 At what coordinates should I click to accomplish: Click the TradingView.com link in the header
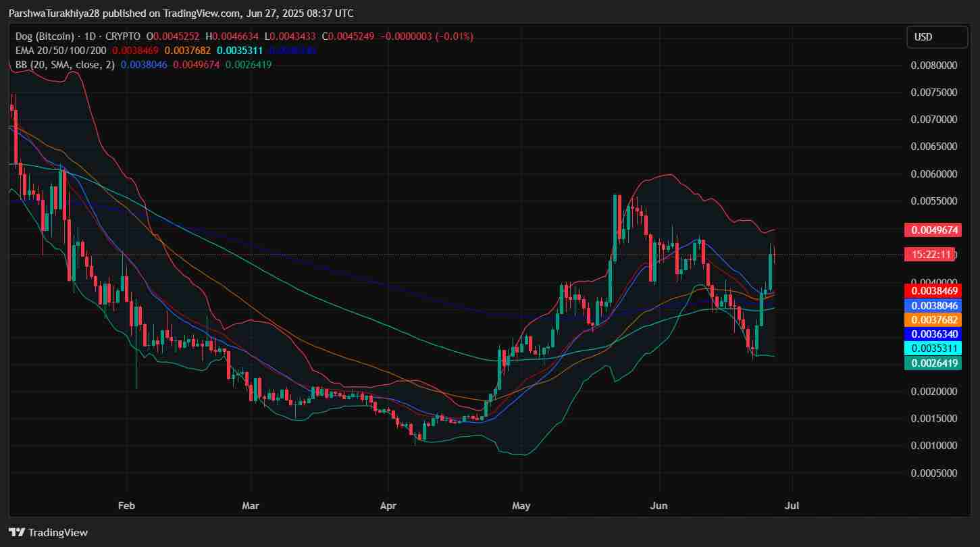tap(197, 13)
